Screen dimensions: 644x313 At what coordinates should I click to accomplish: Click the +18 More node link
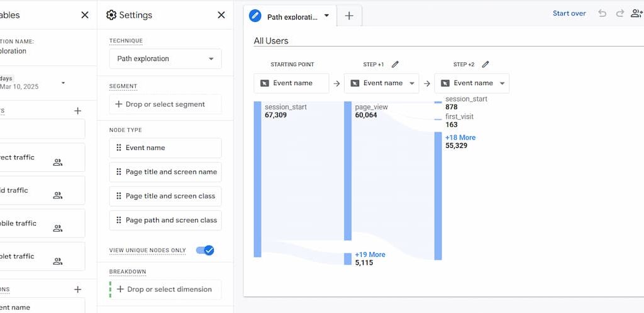point(460,137)
